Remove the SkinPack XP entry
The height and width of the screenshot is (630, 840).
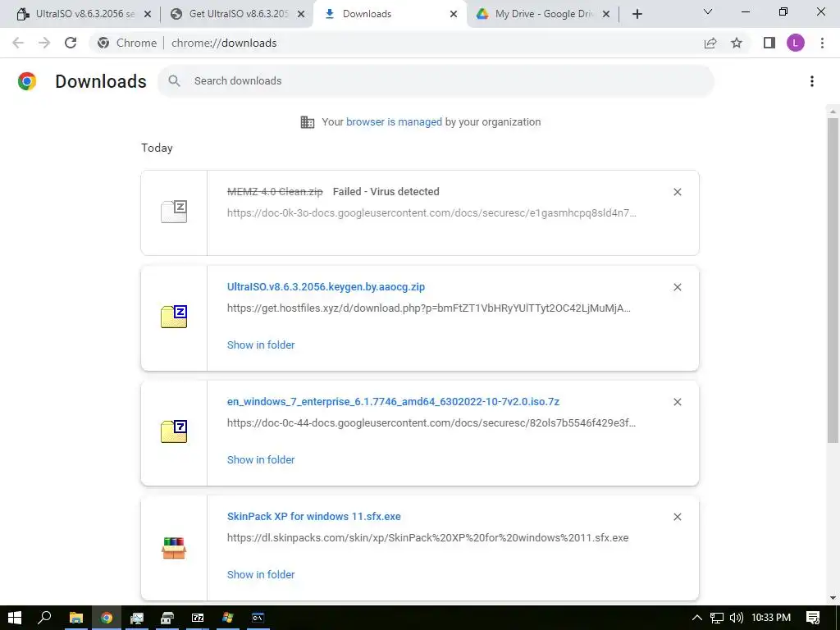pyautogui.click(x=677, y=517)
